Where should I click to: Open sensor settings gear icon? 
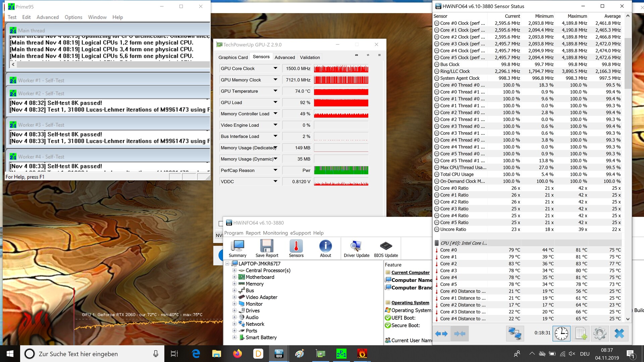(x=600, y=334)
